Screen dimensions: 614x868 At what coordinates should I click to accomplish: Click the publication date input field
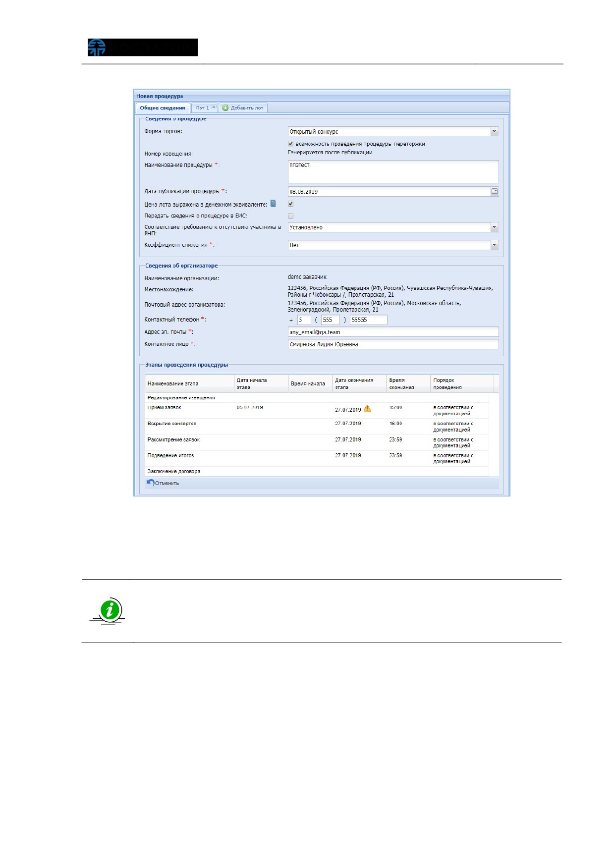(x=389, y=192)
